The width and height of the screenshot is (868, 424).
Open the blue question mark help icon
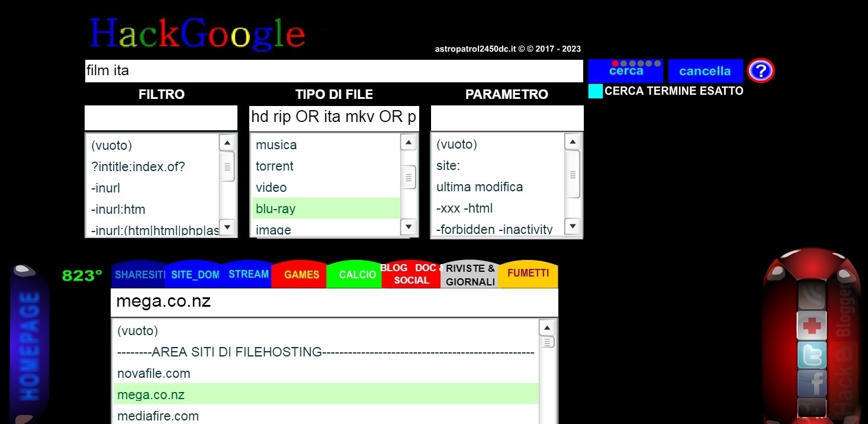761,71
